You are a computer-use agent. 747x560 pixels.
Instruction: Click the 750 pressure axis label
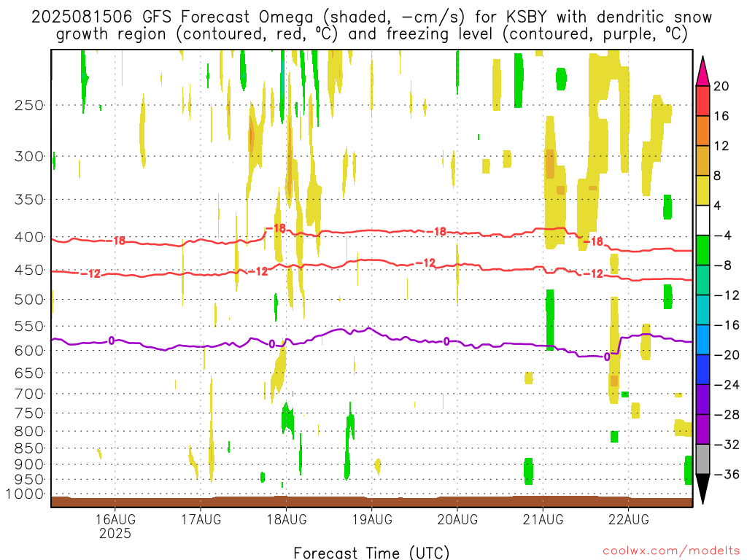(29, 413)
